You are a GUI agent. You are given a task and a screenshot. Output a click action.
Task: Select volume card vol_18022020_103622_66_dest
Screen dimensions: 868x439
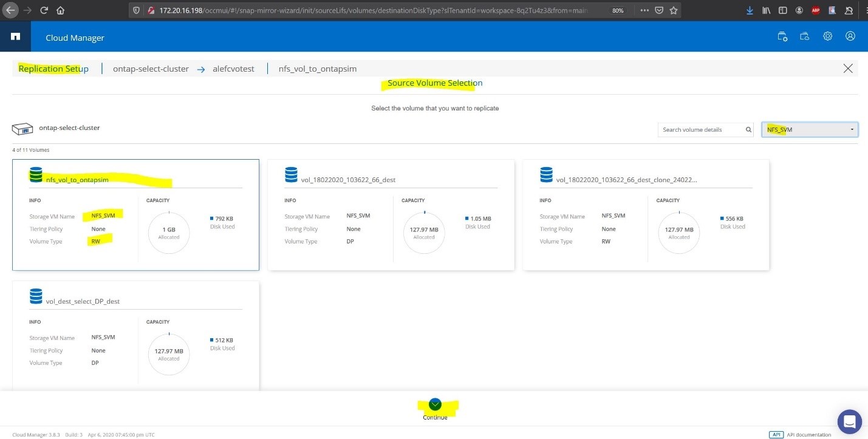click(391, 215)
